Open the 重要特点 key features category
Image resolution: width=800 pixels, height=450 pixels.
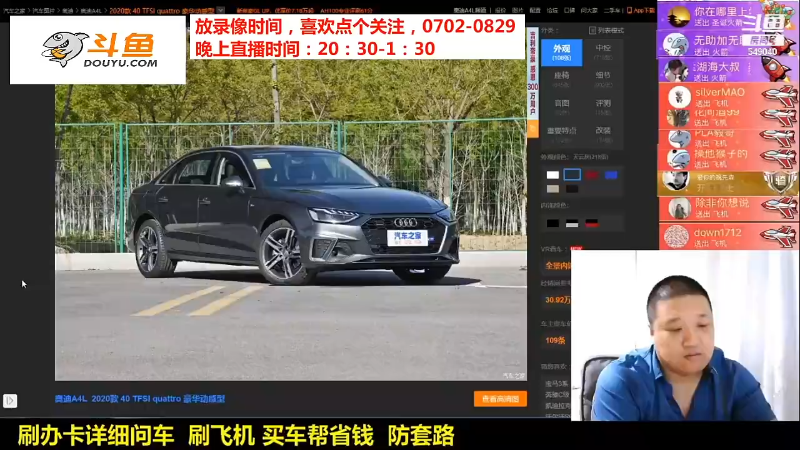[561, 134]
